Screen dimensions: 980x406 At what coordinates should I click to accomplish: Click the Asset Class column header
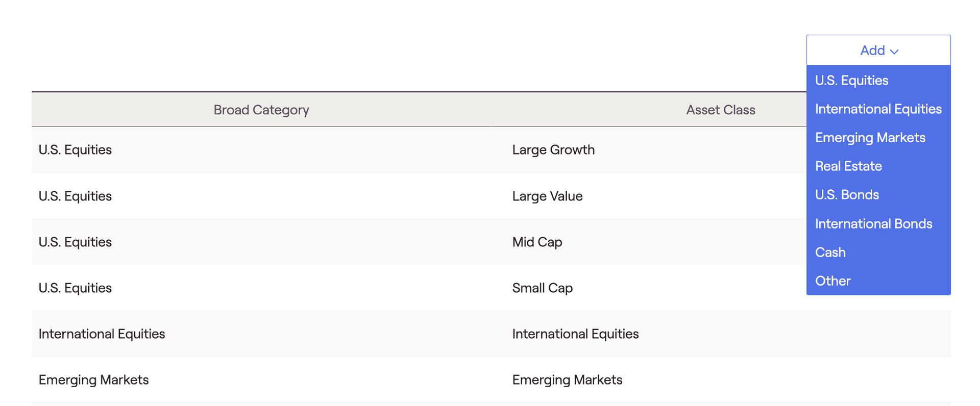tap(720, 110)
